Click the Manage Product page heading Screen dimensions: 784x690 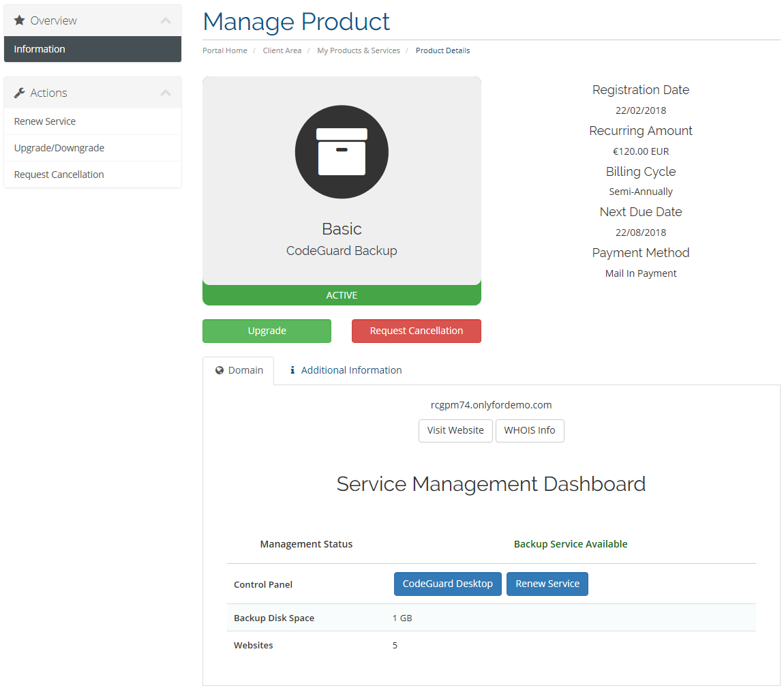pyautogui.click(x=296, y=22)
